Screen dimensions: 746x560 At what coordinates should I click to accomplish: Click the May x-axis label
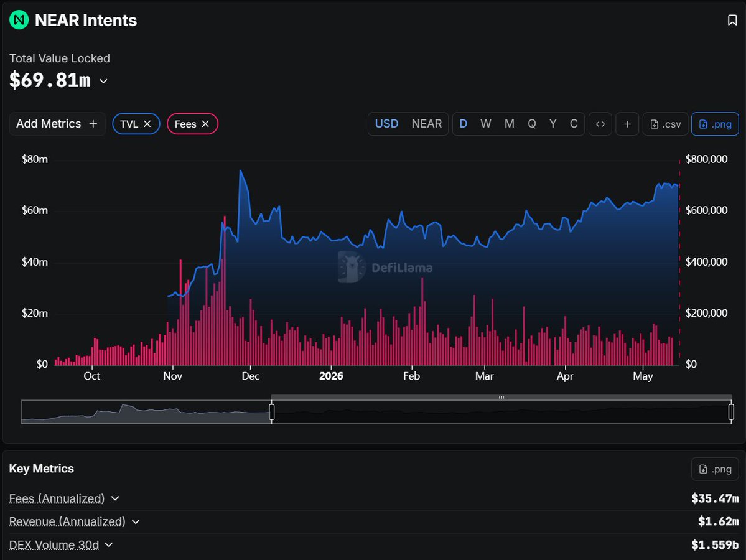(x=643, y=376)
